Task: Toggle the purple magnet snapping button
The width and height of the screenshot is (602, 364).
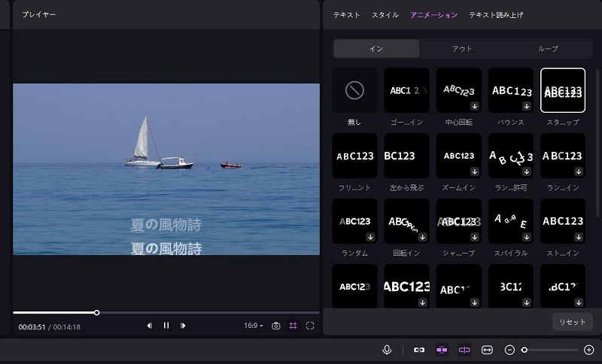Action: tap(442, 350)
